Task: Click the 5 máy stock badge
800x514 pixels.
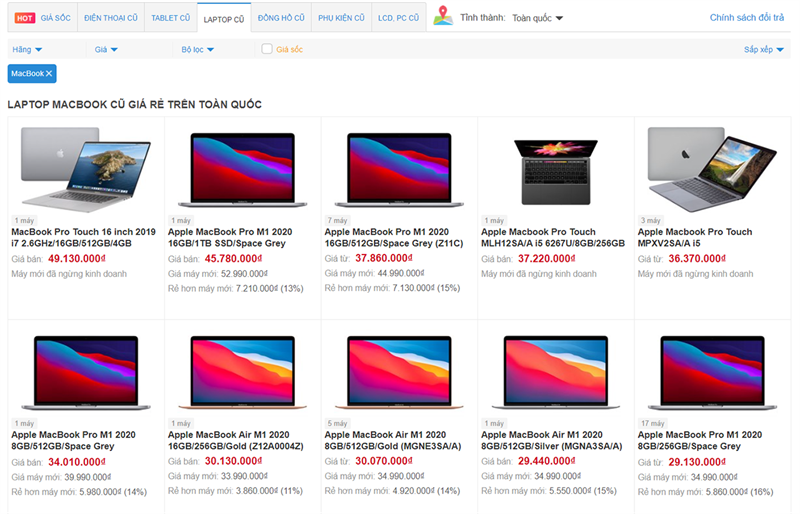Action: (337, 423)
